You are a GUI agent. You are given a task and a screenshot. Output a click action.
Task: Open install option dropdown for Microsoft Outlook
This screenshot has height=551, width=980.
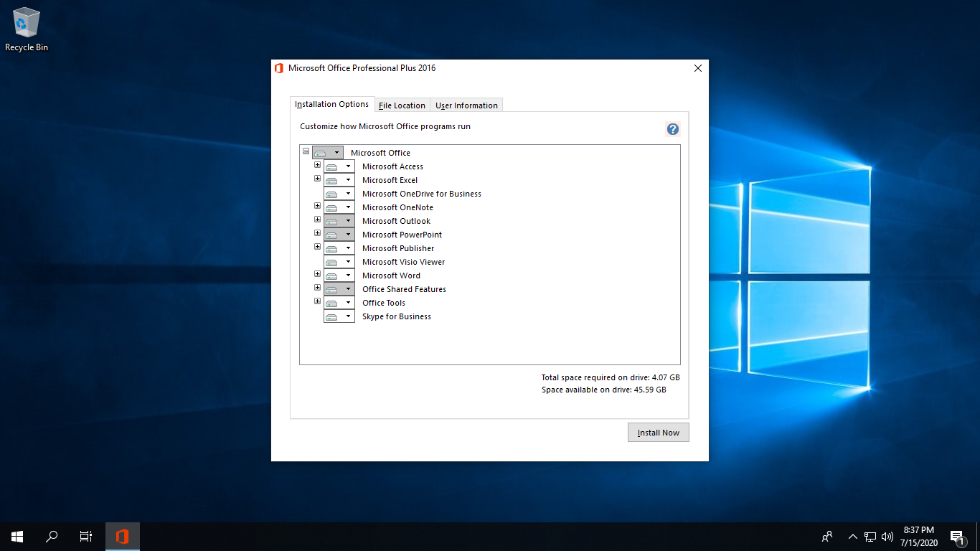tap(339, 221)
